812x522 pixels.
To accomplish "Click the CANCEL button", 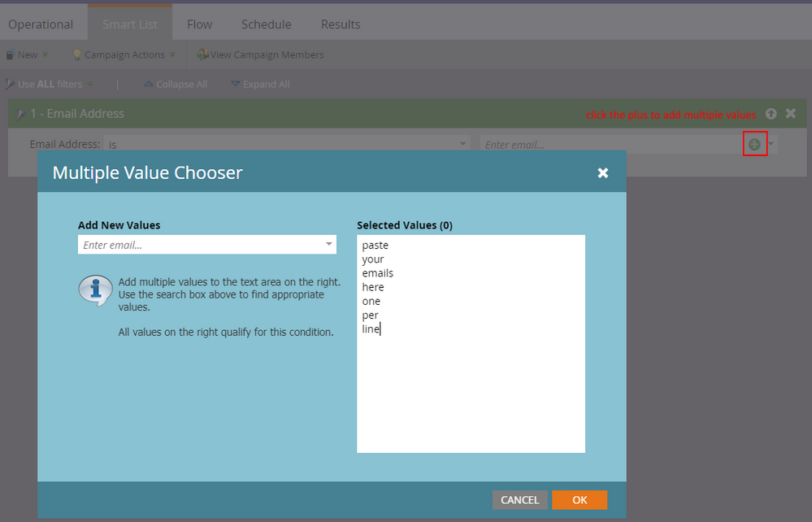I will 519,500.
